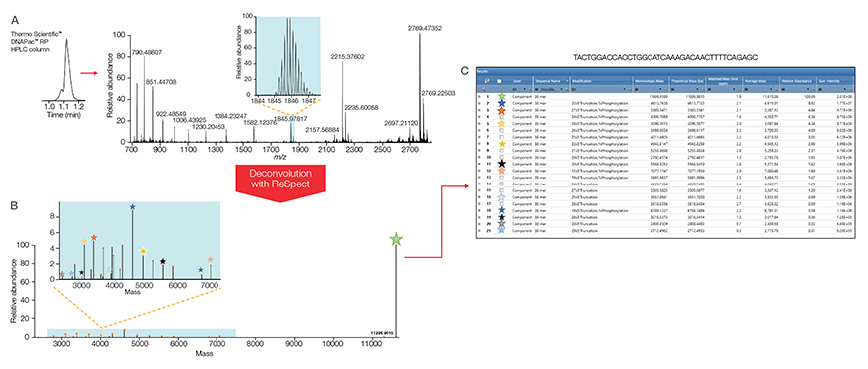Screen dimensions: 868x369
Task: Tick the checkbox for row 6
Action: [x=502, y=130]
